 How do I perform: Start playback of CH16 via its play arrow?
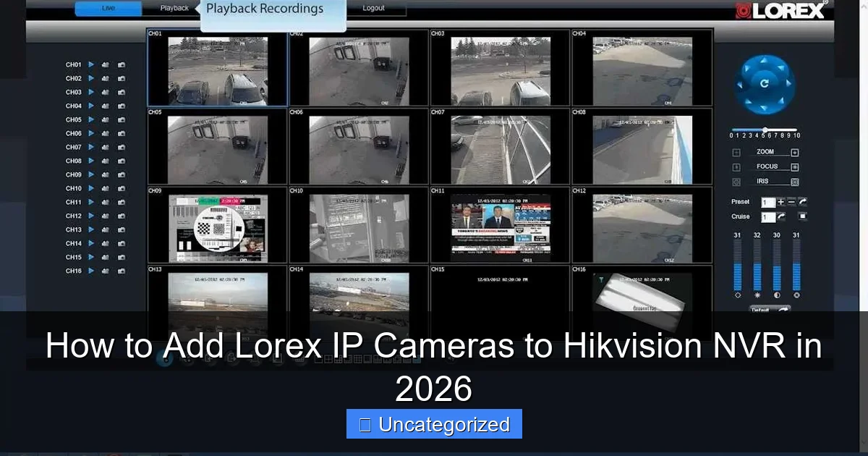coord(90,271)
